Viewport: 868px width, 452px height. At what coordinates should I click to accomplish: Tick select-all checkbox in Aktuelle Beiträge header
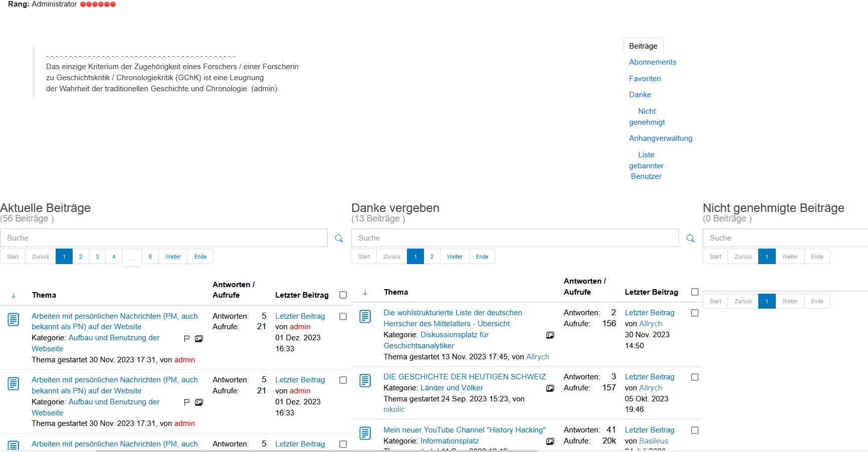(343, 295)
